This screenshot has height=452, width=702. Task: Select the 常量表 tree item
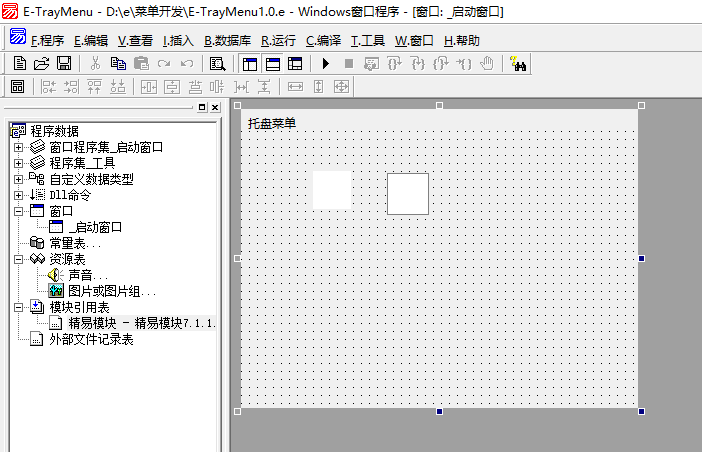tap(75, 243)
